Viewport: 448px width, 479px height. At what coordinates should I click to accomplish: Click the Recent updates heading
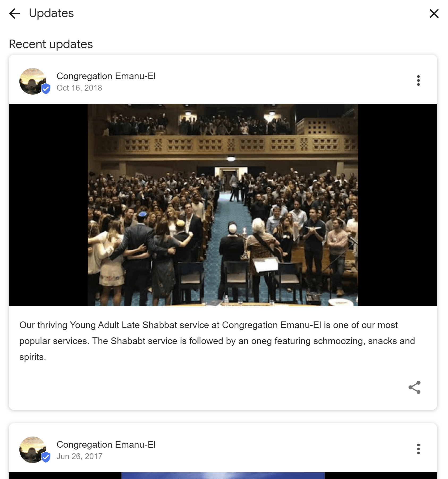51,44
